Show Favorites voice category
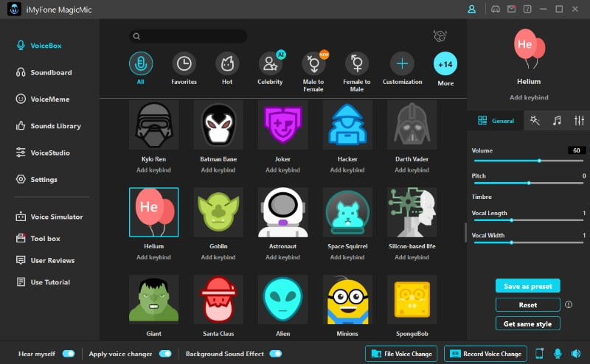Image resolution: width=590 pixels, height=364 pixels. (x=184, y=69)
